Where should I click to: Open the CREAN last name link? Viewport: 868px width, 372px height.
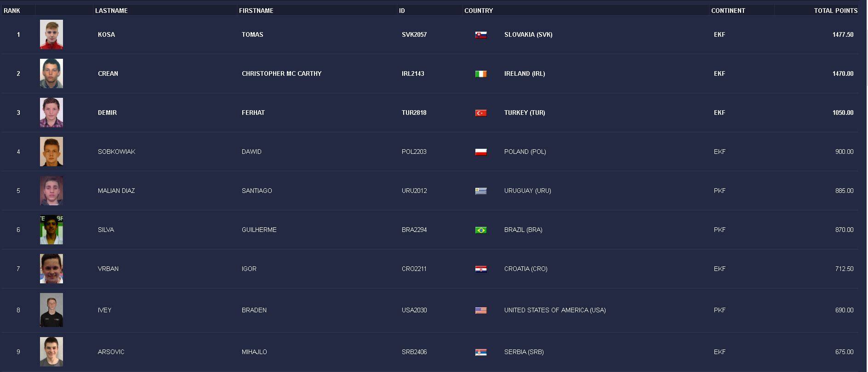click(x=108, y=73)
